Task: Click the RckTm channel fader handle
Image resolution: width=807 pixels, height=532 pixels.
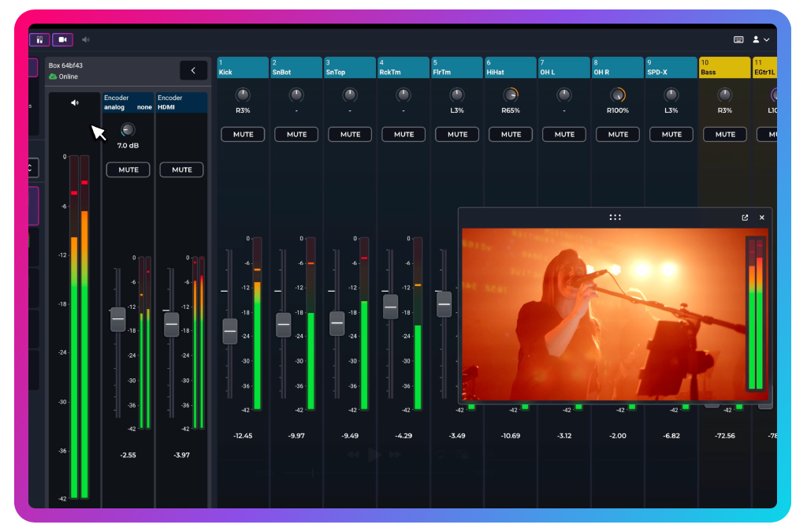Action: [x=390, y=306]
